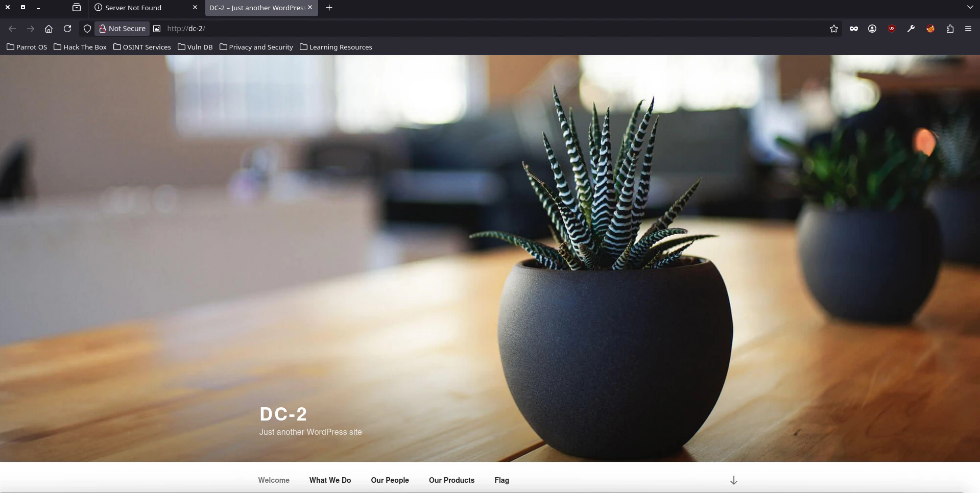The image size is (980, 493).
Task: List all tabs with the chevron
Action: pyautogui.click(x=970, y=8)
